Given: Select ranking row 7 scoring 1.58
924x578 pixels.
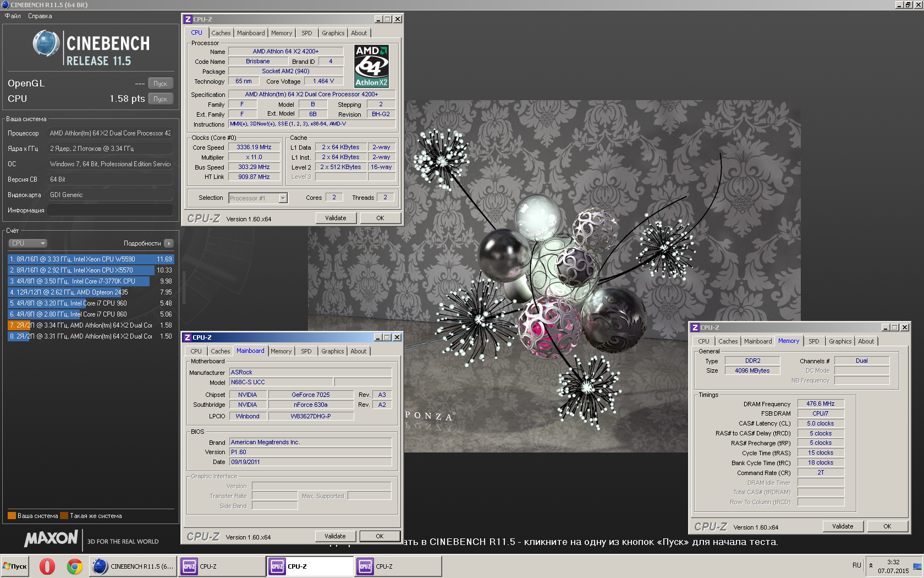Looking at the screenshot, I should 91,325.
